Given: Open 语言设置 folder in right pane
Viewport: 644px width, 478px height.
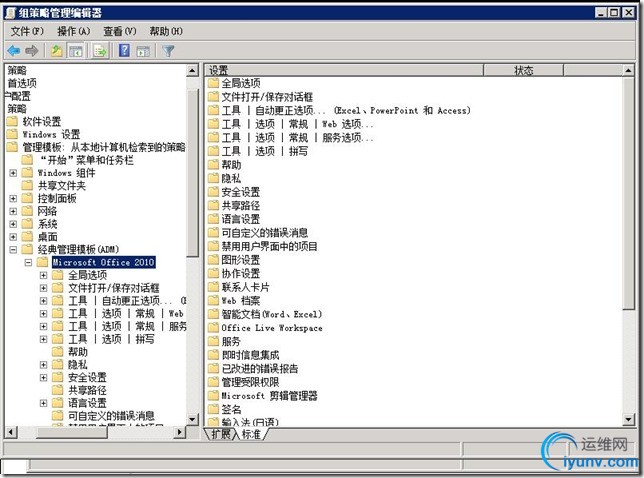Looking at the screenshot, I should [241, 219].
